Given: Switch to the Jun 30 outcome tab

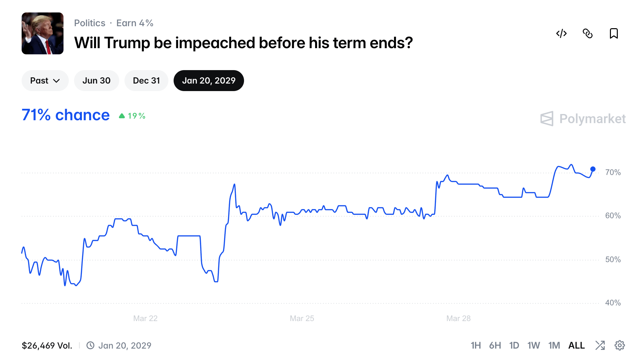Looking at the screenshot, I should 96,80.
